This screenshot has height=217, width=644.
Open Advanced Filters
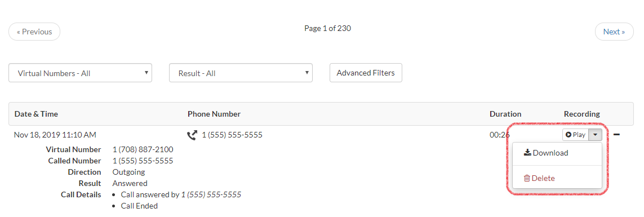point(366,73)
